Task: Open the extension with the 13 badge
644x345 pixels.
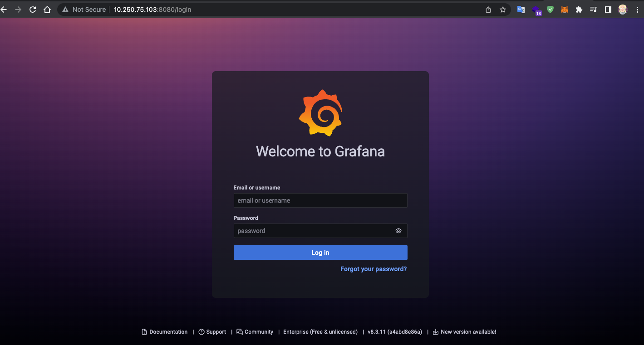Action: click(536, 10)
